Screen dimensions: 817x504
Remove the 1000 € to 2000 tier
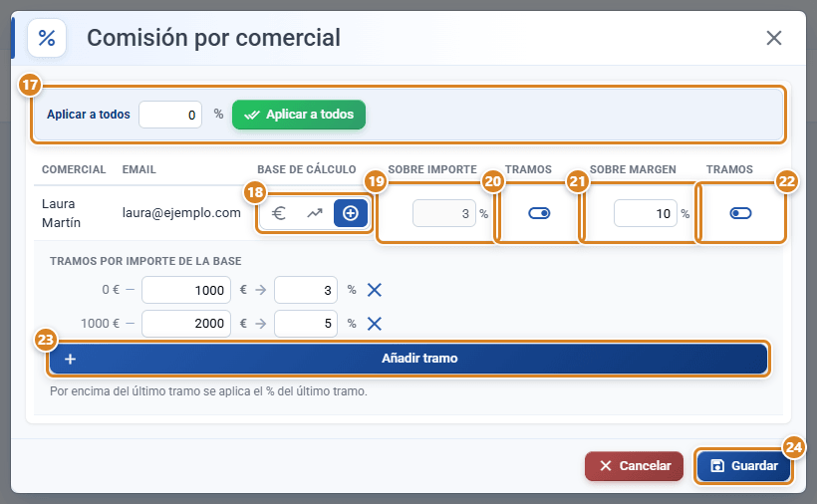click(374, 324)
